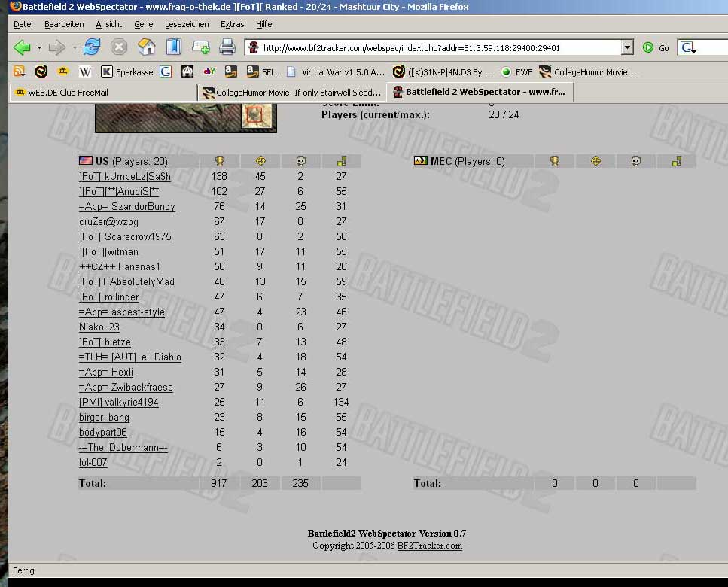Screen dimensions: 728x587
Task: Open the Wikipedia W bookmark
Action: pos(85,72)
